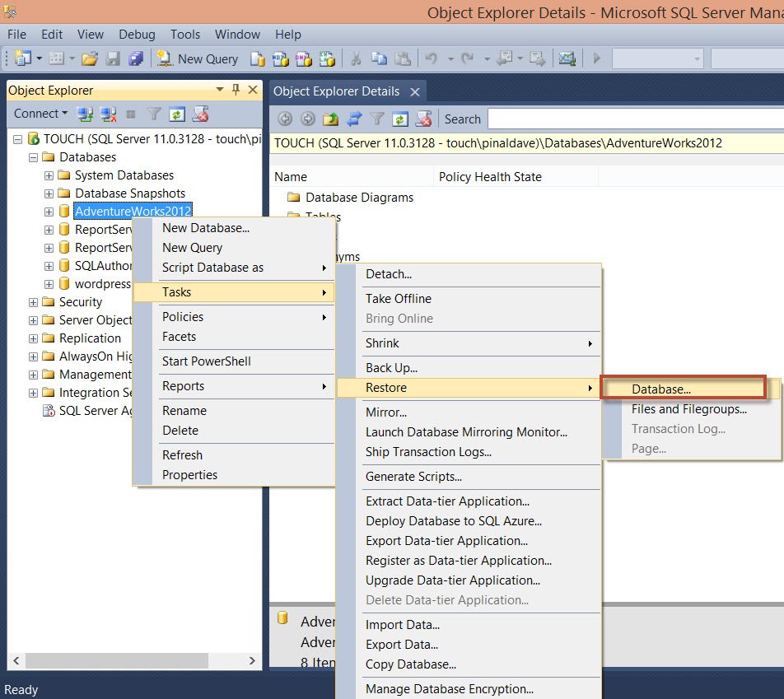Click the Back arrow in Object Explorer Details
The image size is (784, 699).
(285, 119)
